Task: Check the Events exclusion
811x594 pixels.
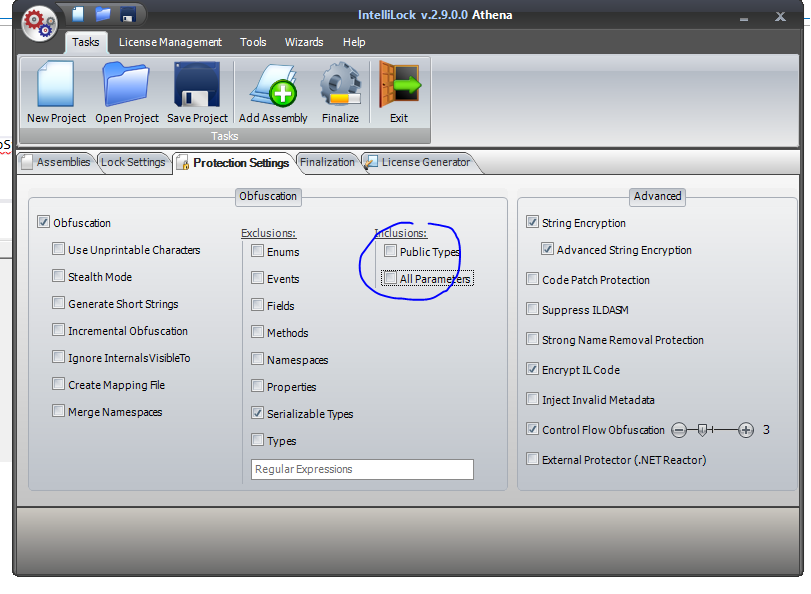Action: pos(257,278)
